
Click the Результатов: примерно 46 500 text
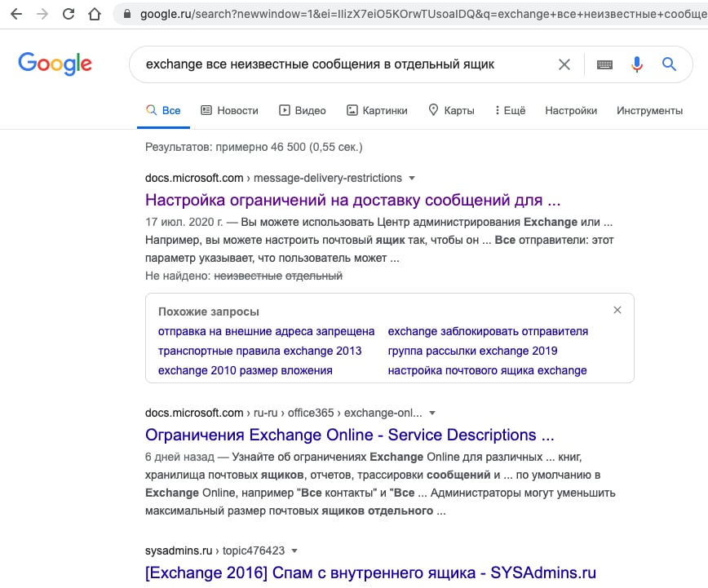coord(254,148)
